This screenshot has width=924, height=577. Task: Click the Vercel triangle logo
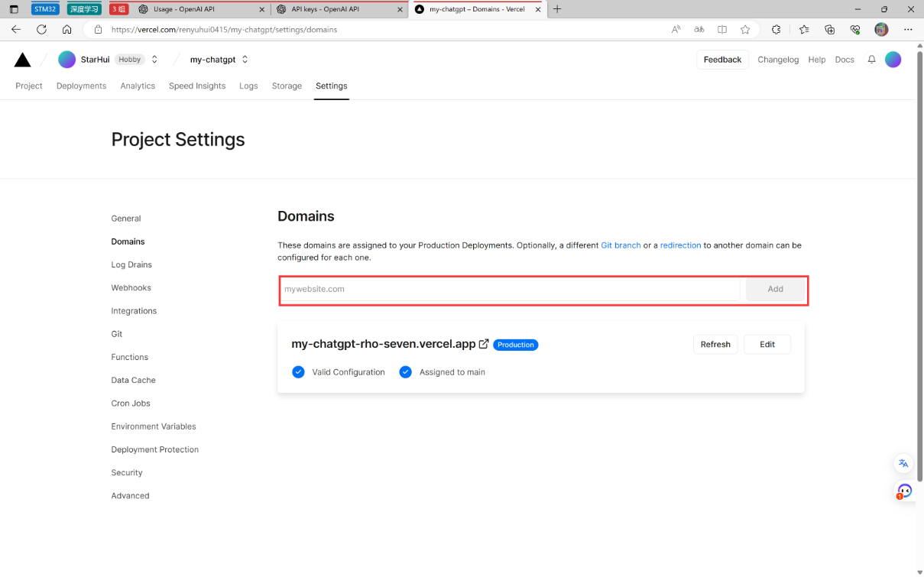tap(22, 60)
